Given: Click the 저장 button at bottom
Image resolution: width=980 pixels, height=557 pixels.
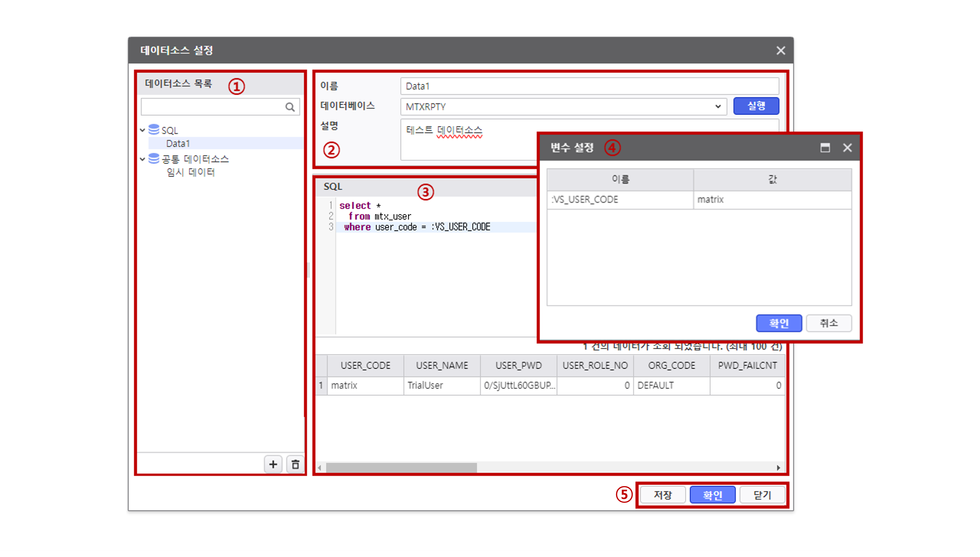Looking at the screenshot, I should [x=662, y=495].
